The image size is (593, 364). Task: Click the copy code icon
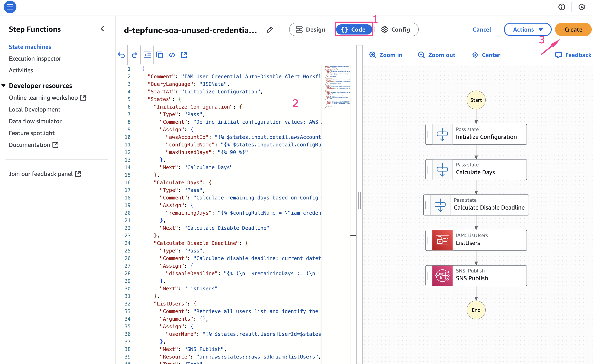pyautogui.click(x=160, y=55)
